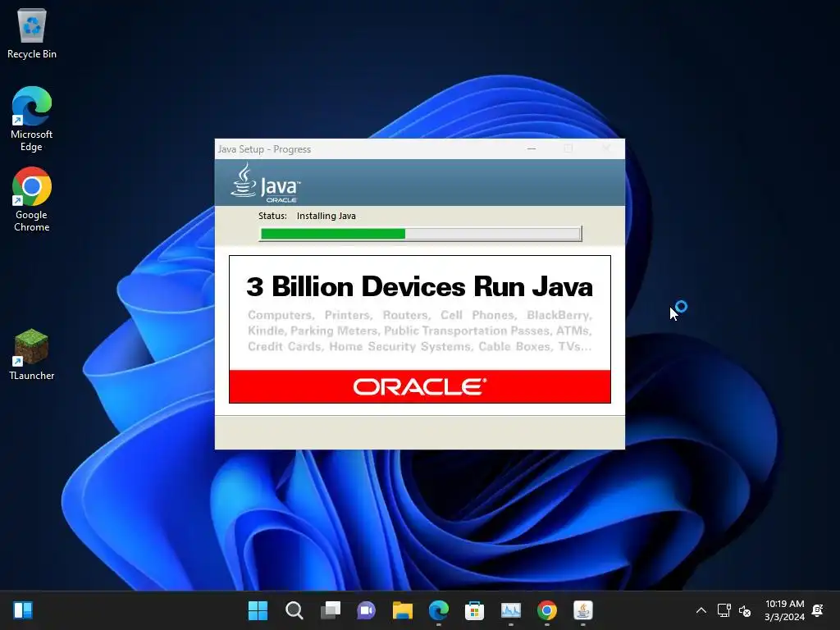Viewport: 840px width, 630px height.
Task: Click the Java logo in setup header
Action: point(266,183)
